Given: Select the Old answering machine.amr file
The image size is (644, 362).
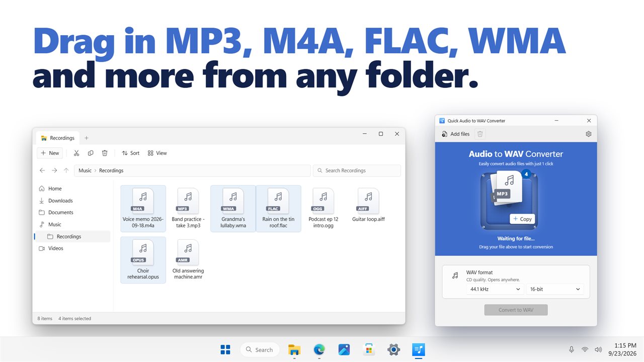Looking at the screenshot, I should tap(188, 260).
